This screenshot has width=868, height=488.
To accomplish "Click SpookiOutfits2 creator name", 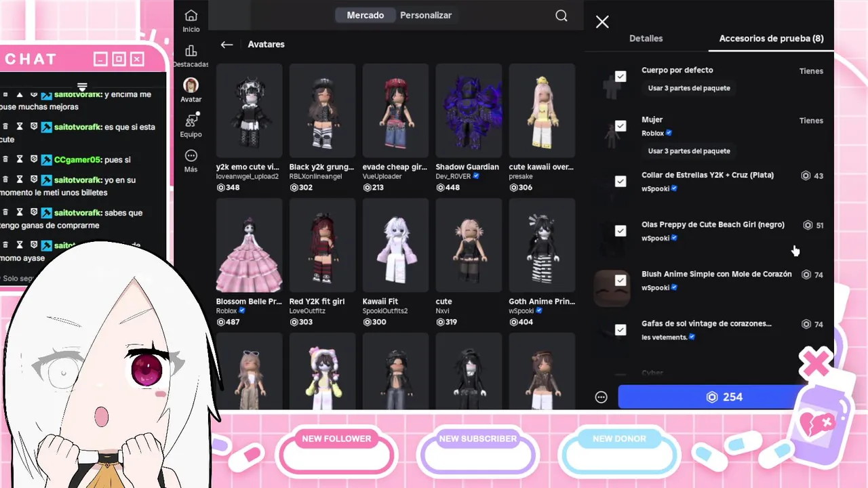I will [x=385, y=311].
